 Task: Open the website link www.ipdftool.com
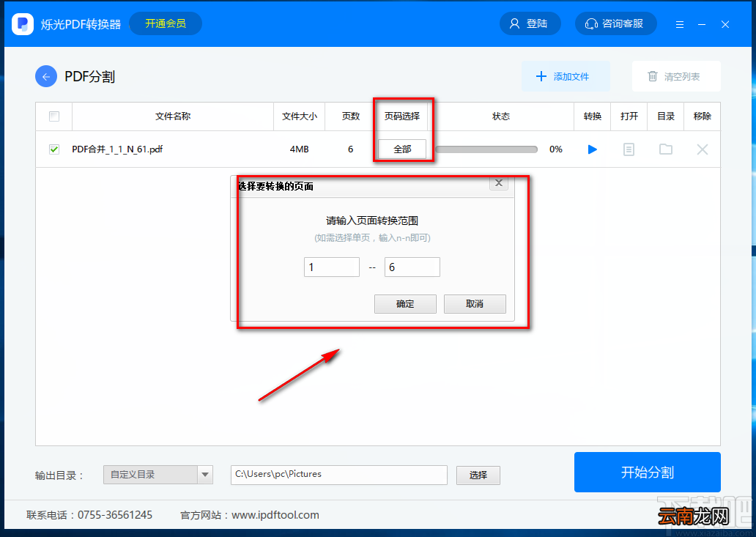275,515
